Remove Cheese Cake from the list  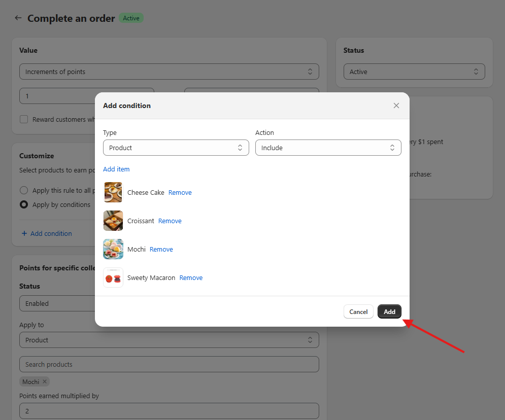tap(180, 193)
